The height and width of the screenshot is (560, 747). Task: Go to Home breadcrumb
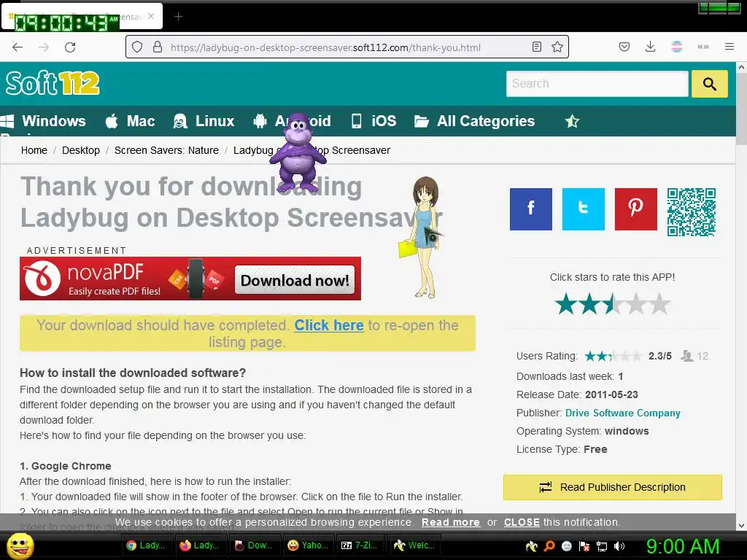point(34,150)
